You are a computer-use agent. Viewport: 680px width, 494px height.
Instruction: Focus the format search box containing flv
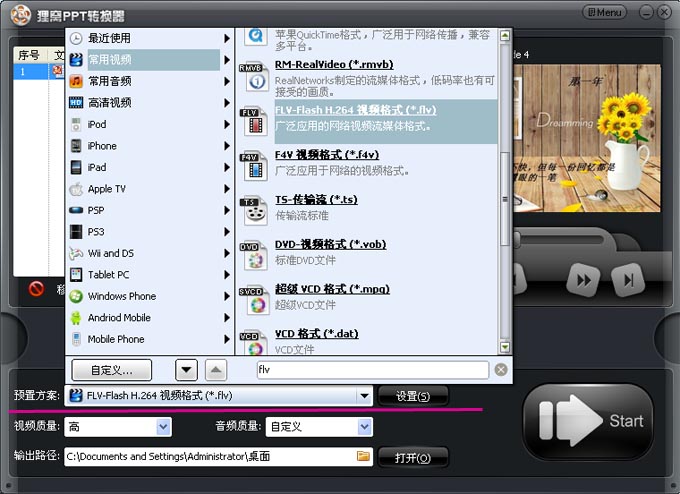[x=373, y=370]
